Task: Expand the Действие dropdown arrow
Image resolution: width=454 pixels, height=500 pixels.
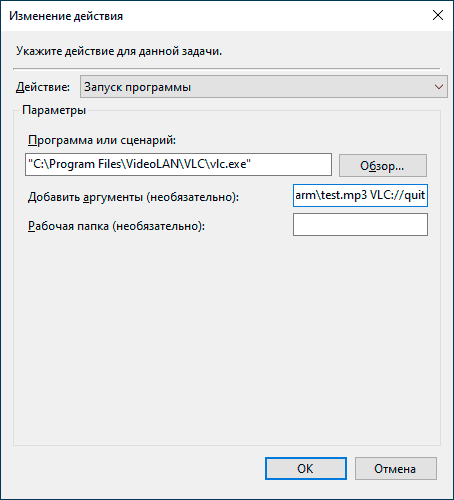Action: [x=439, y=87]
